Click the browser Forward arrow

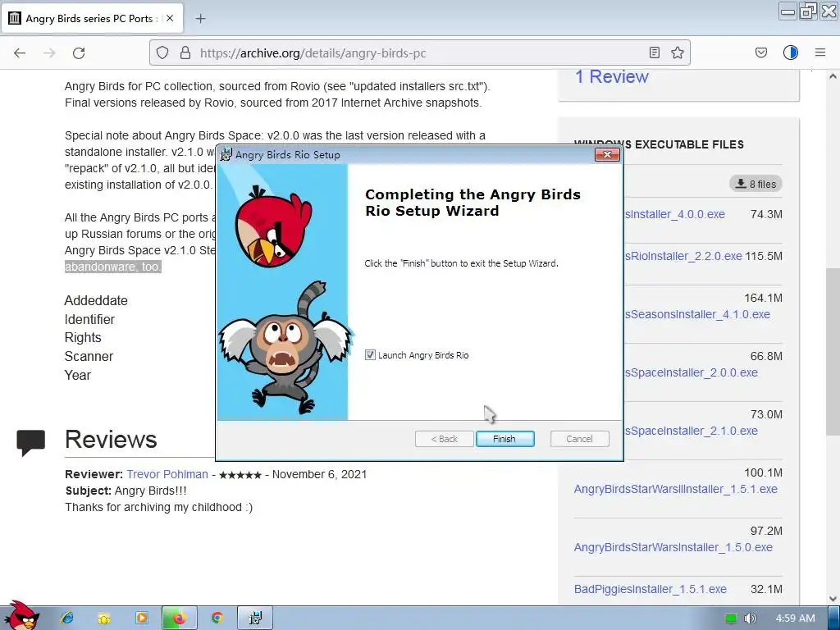(49, 52)
